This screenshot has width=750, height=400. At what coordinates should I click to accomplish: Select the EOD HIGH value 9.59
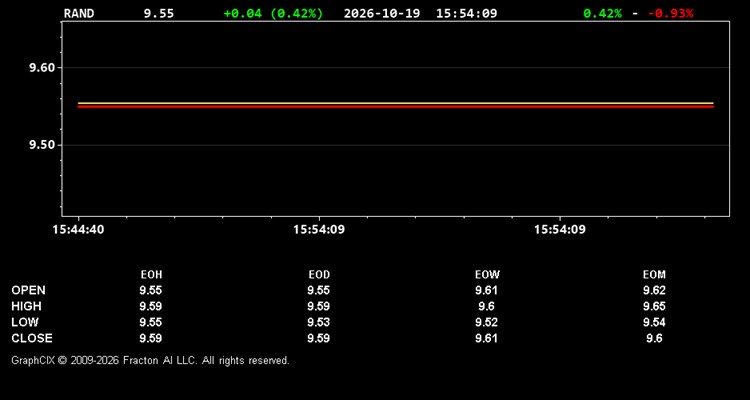(x=319, y=306)
